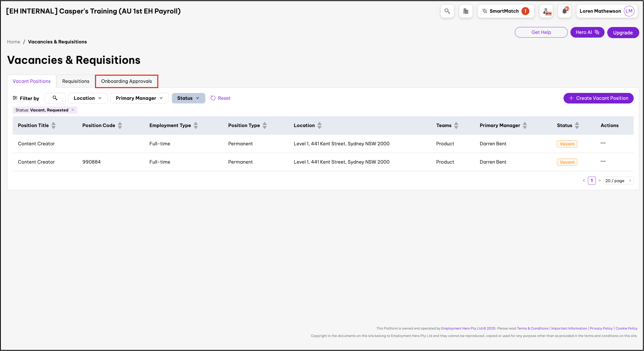
Task: Click Reset filters link
Action: pyautogui.click(x=220, y=98)
